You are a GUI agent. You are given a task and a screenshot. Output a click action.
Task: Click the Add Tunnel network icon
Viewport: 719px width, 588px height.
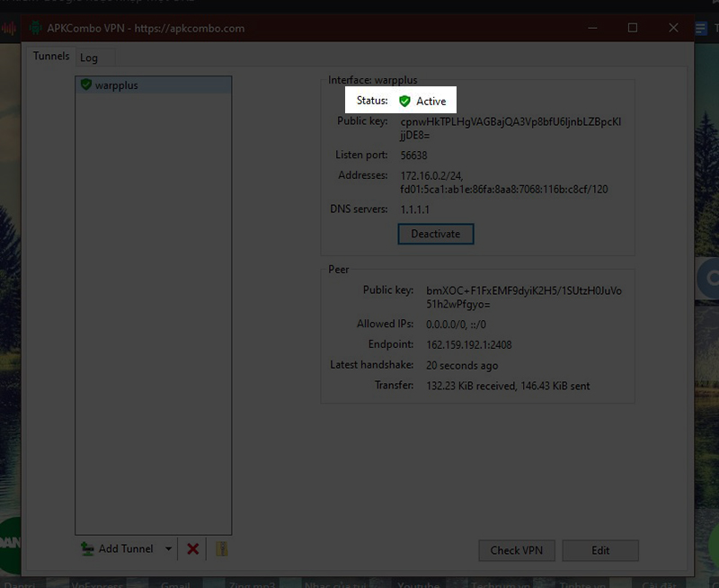(x=87, y=548)
